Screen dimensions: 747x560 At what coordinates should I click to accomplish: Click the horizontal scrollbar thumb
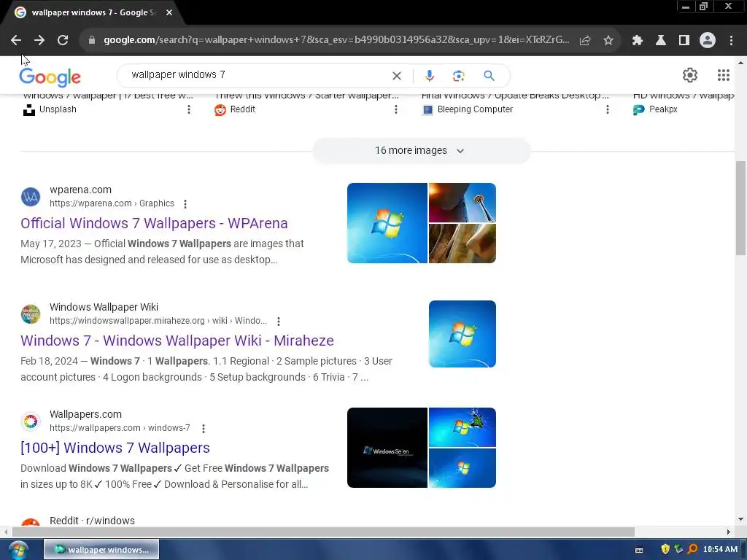[x=323, y=532]
